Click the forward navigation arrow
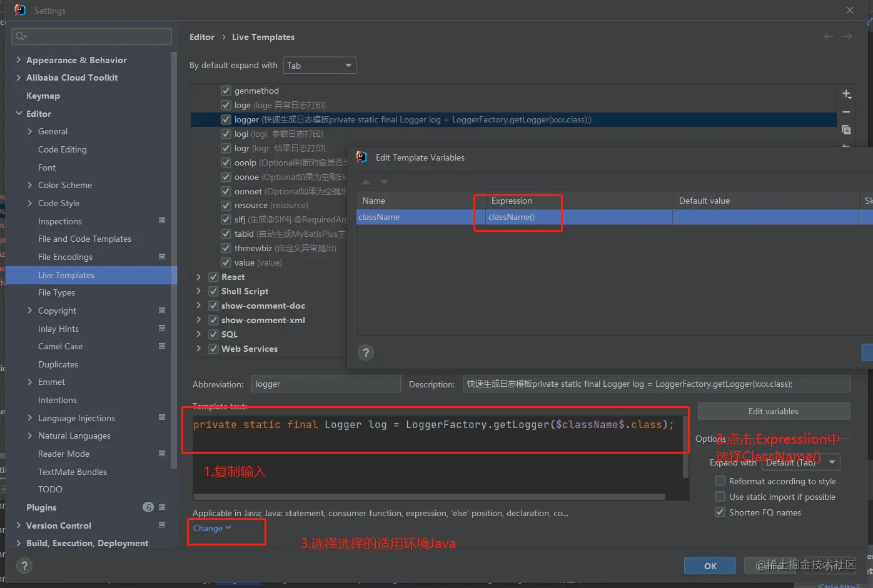Viewport: 873px width, 588px height. [x=847, y=37]
